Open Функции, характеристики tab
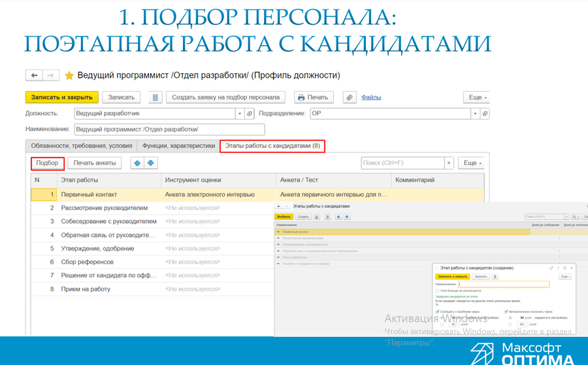This screenshot has height=365, width=588. coord(178,146)
